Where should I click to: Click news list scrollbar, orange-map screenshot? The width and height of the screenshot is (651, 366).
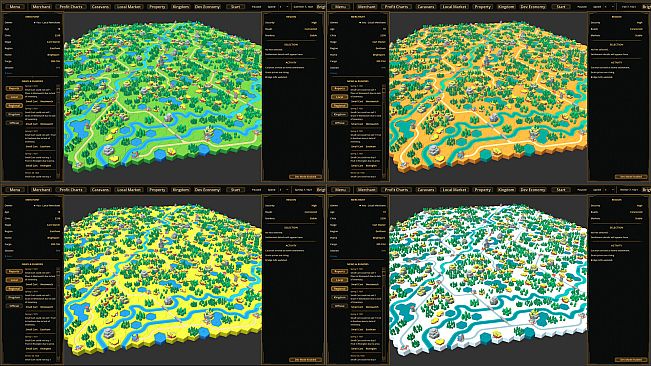(384, 132)
